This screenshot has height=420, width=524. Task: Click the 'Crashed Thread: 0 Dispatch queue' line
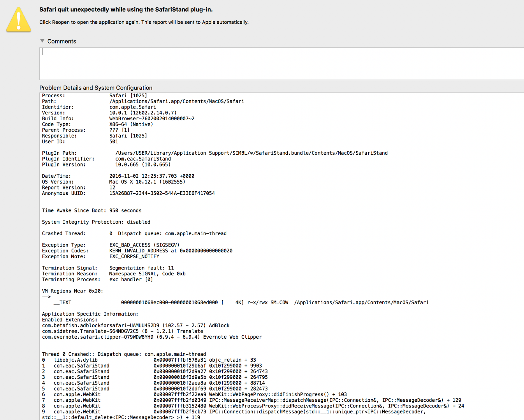134,234
